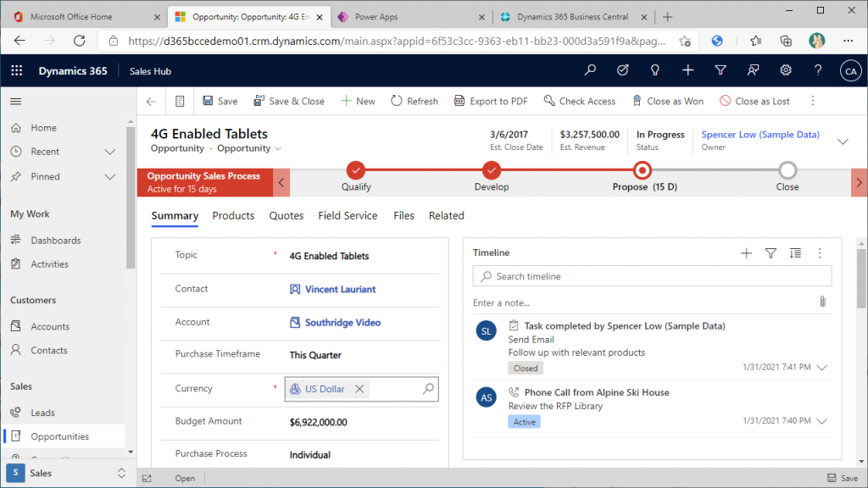Select the Qualify process stage
The width and height of the screenshot is (868, 488).
tap(356, 170)
